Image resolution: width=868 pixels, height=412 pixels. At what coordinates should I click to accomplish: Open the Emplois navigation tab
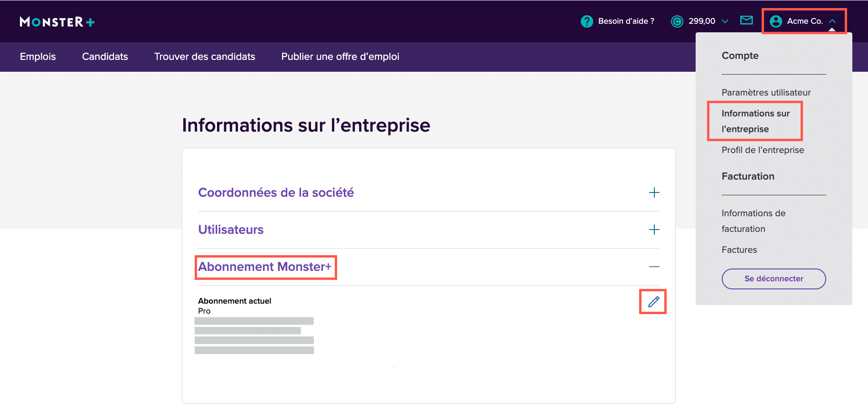pyautogui.click(x=38, y=57)
